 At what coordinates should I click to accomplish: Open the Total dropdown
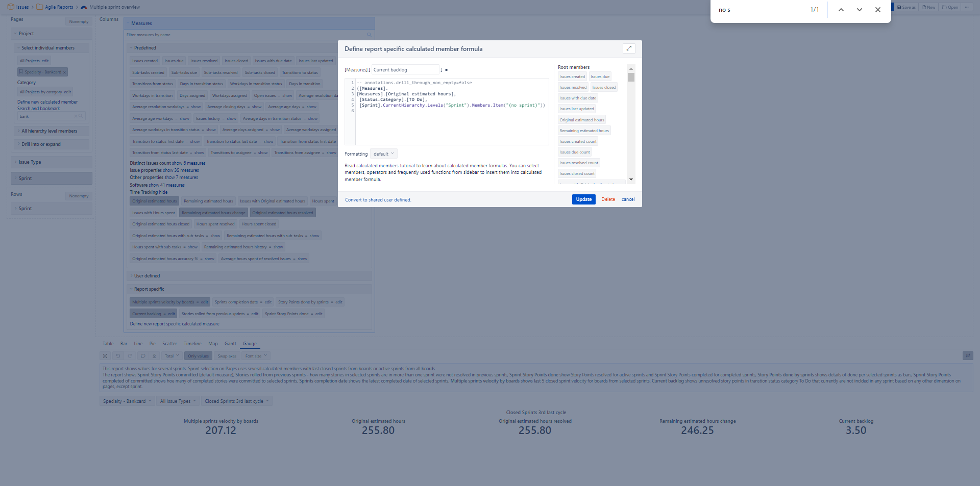pyautogui.click(x=171, y=356)
